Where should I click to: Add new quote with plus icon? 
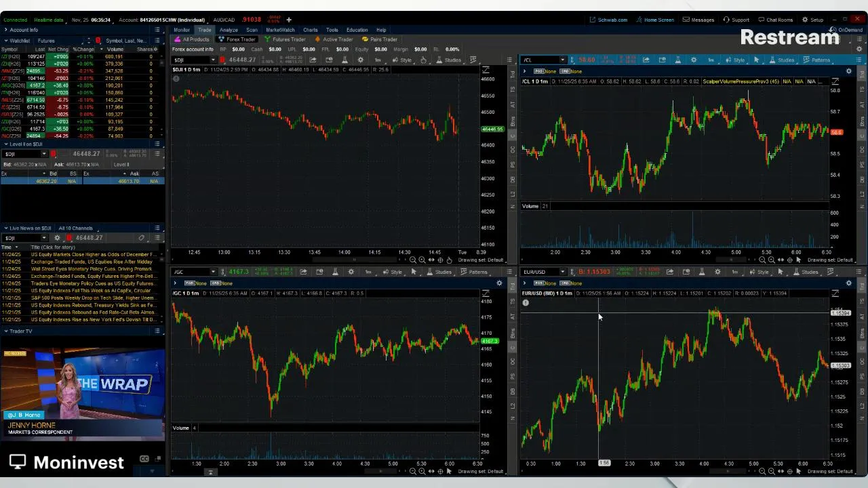288,20
